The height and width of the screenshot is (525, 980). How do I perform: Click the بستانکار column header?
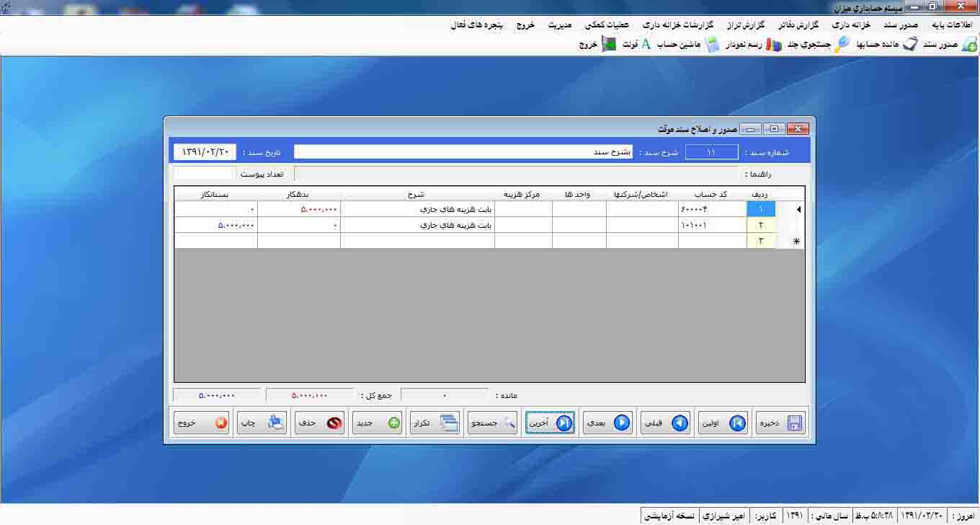216,194
